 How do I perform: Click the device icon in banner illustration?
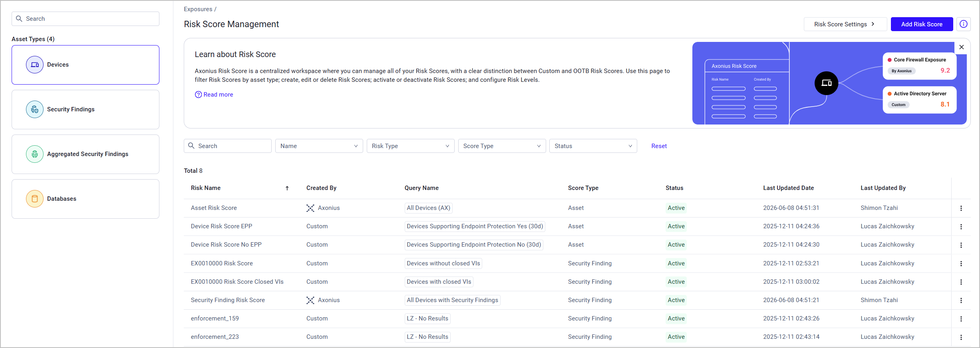[x=826, y=83]
